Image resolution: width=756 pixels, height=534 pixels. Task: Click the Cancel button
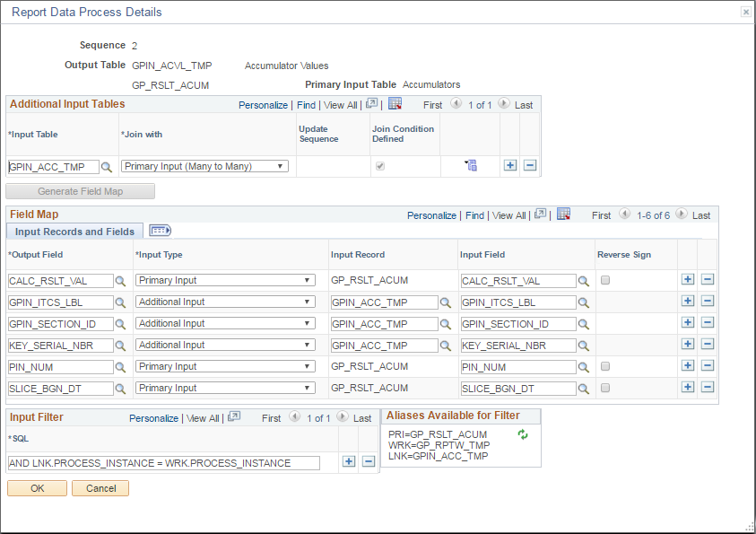point(100,488)
